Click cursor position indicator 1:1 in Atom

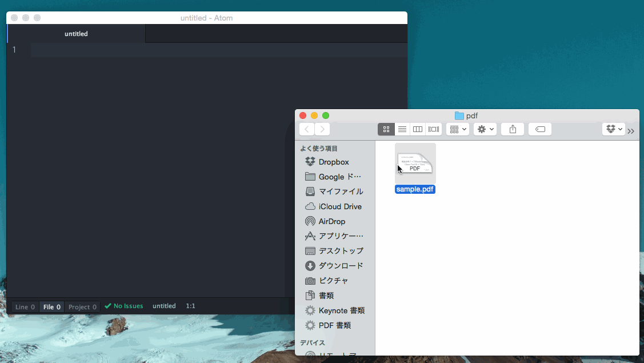click(x=190, y=306)
